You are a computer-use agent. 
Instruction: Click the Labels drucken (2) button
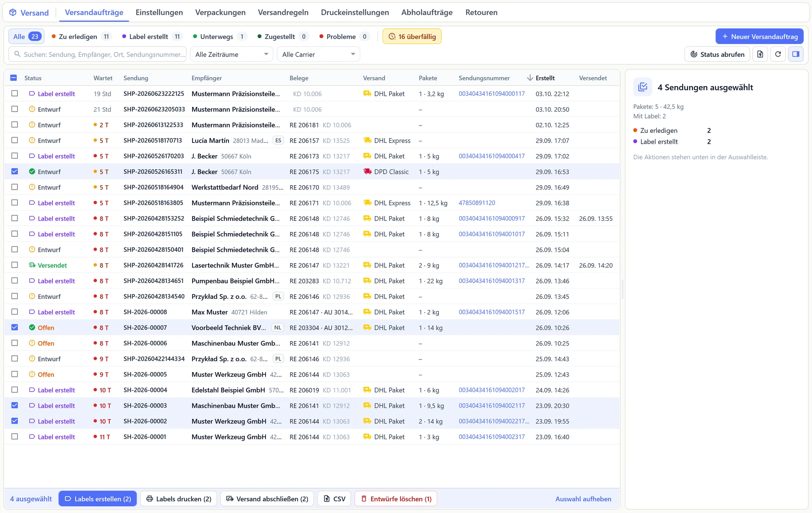[x=179, y=499]
